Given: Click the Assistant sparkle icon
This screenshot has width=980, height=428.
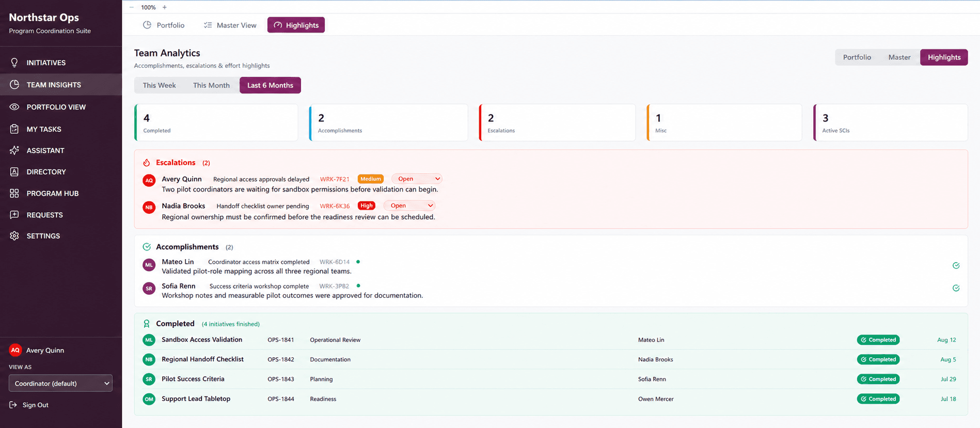Looking at the screenshot, I should pos(14,150).
